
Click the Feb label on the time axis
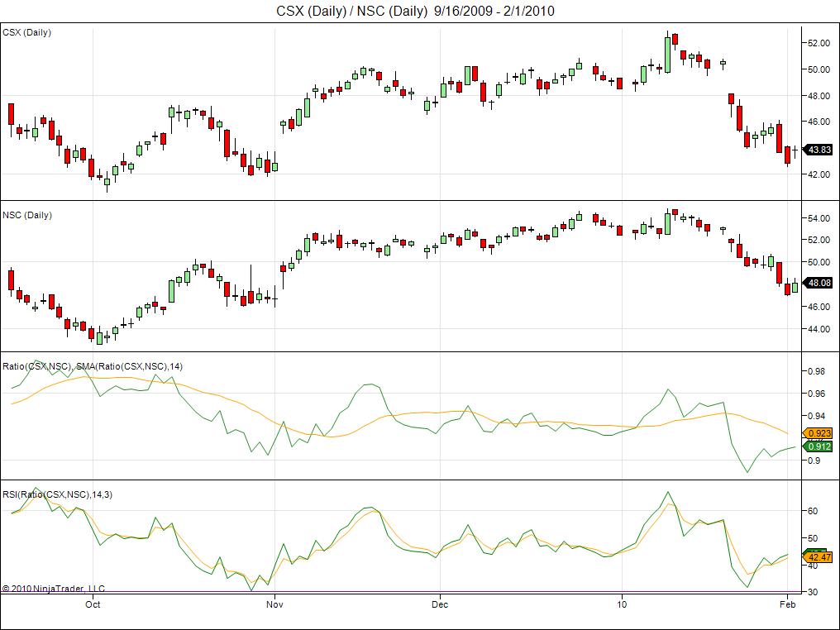[x=787, y=604]
